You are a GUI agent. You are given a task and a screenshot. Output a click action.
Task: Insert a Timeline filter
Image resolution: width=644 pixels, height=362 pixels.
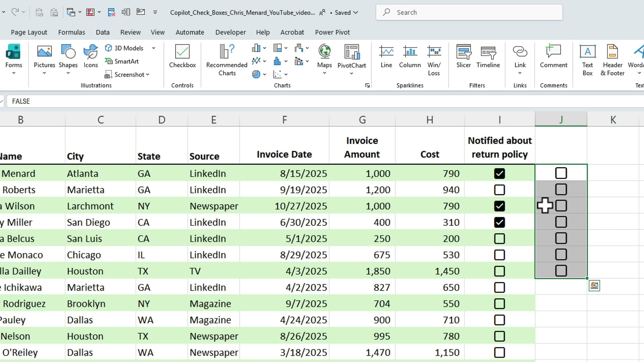click(488, 56)
